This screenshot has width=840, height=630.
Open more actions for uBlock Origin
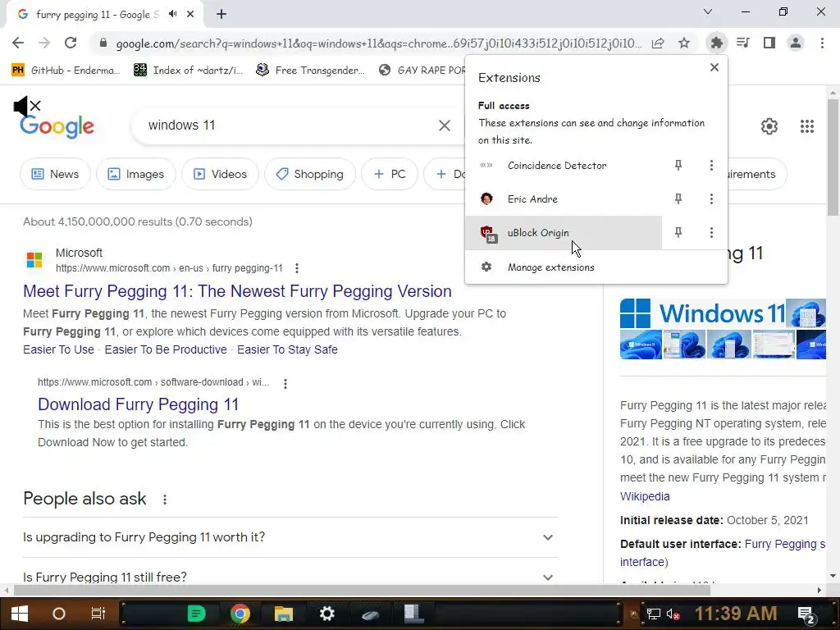(711, 232)
